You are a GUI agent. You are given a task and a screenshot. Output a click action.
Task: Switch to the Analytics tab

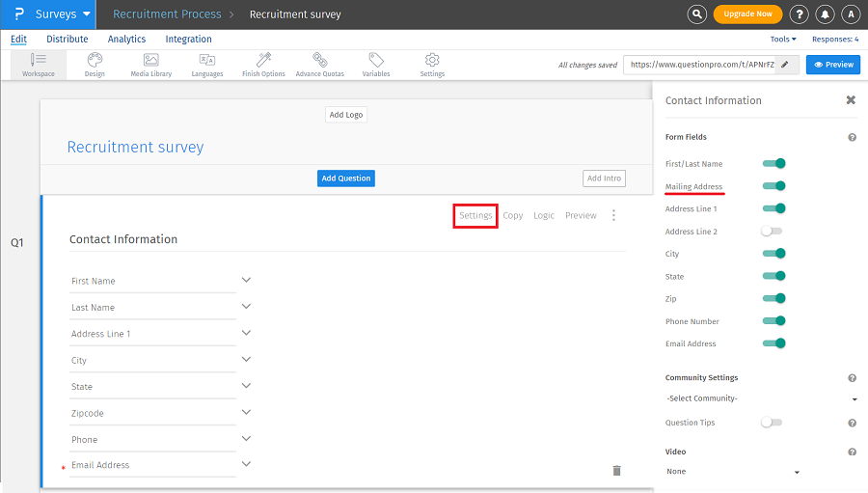point(126,40)
